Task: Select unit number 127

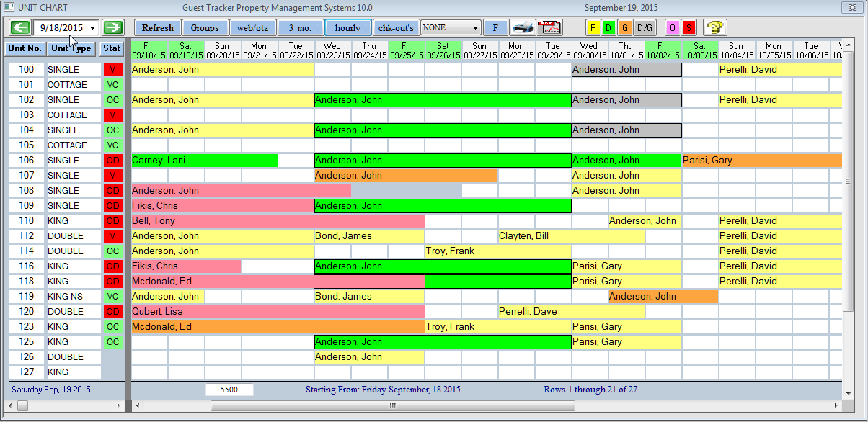Action: click(26, 372)
